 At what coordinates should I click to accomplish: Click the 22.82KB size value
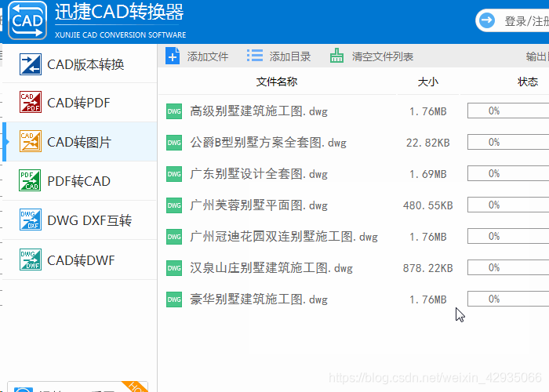pos(428,143)
